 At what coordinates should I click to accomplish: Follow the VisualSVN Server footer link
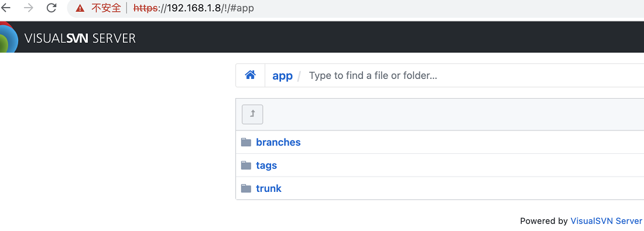(x=606, y=221)
